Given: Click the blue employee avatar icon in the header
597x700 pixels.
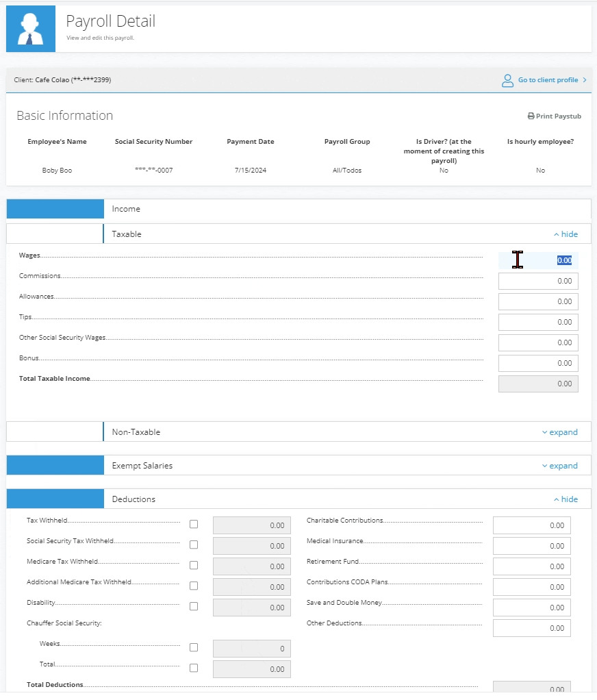Looking at the screenshot, I should [x=30, y=28].
